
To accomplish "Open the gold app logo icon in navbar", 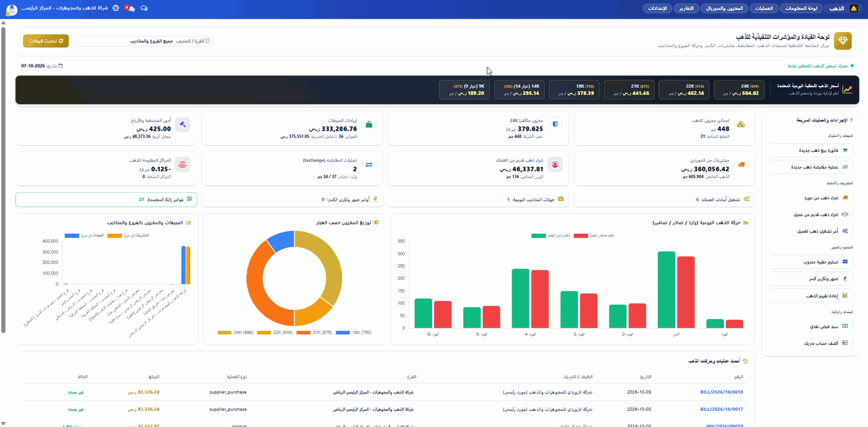I will (x=854, y=8).
